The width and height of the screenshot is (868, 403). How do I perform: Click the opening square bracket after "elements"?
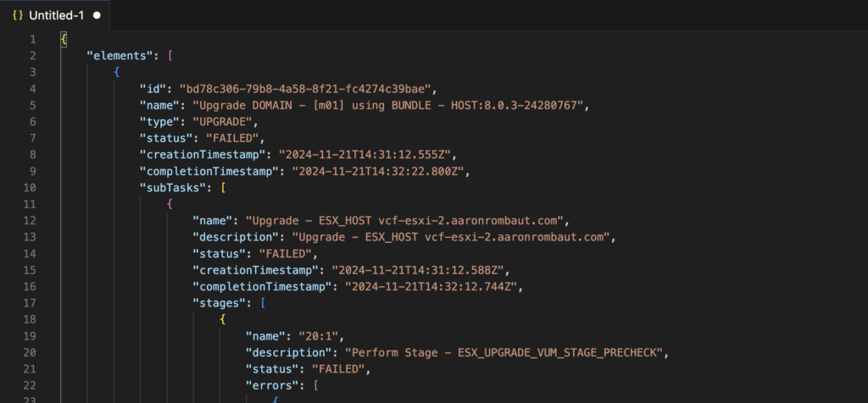(170, 56)
